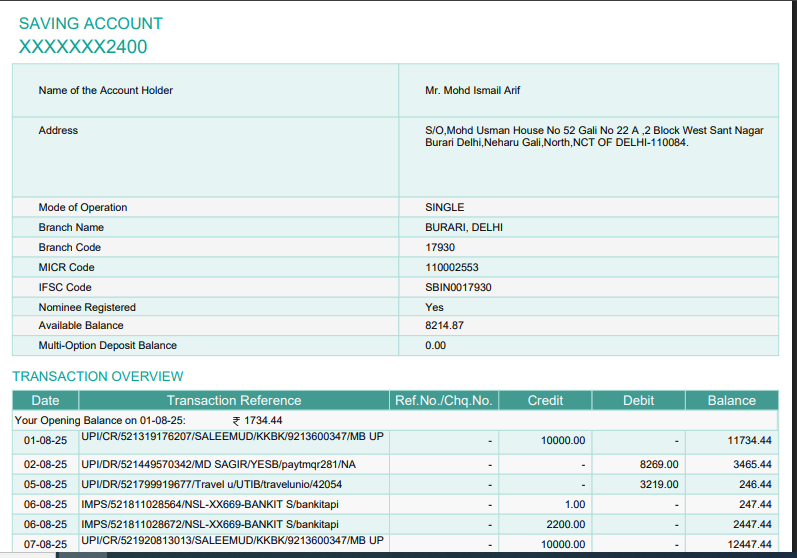This screenshot has width=797, height=558.
Task: Click account holder name Mr. Mohd Ismail Arif
Action: [x=472, y=91]
